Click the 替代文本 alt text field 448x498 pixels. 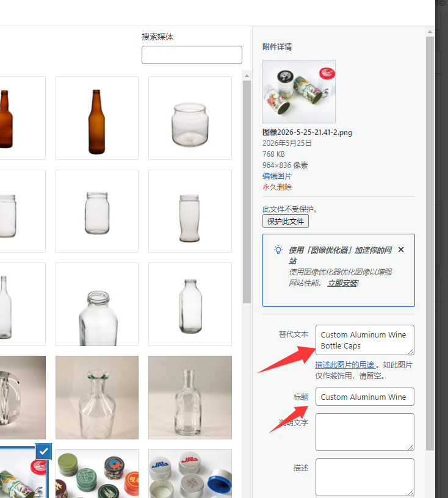(x=365, y=340)
